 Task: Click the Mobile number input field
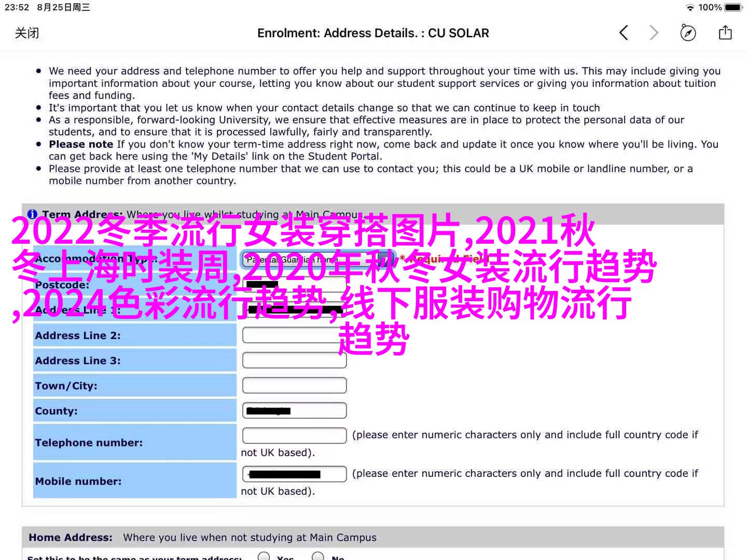[294, 474]
